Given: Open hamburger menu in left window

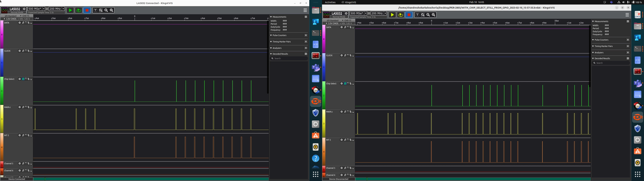Looking at the screenshot, I should (305, 10).
